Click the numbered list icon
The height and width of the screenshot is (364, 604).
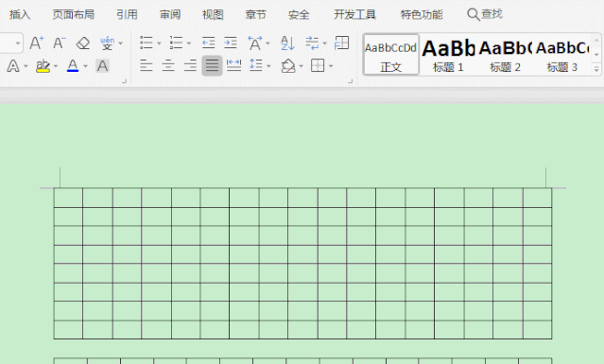176,43
